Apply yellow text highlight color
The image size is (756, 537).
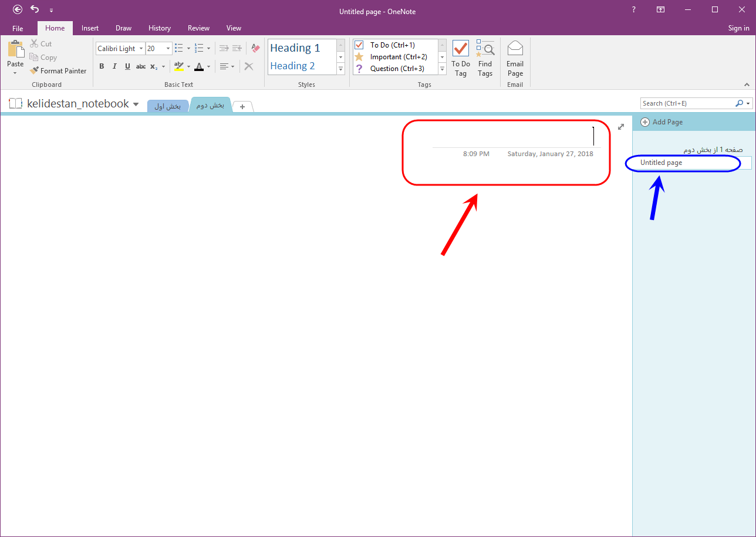pyautogui.click(x=179, y=66)
